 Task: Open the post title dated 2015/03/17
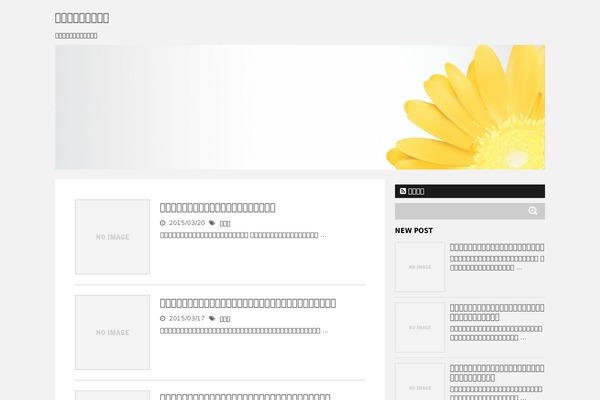click(x=248, y=303)
